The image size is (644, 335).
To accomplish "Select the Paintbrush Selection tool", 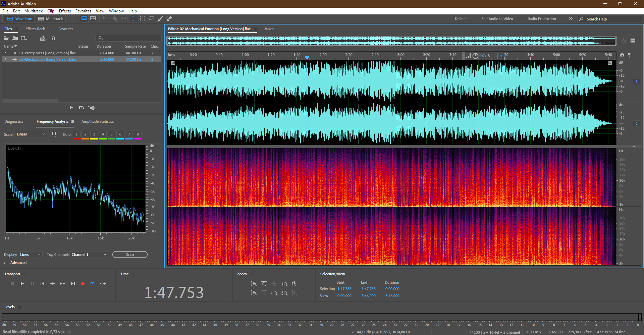I will click(x=160, y=18).
